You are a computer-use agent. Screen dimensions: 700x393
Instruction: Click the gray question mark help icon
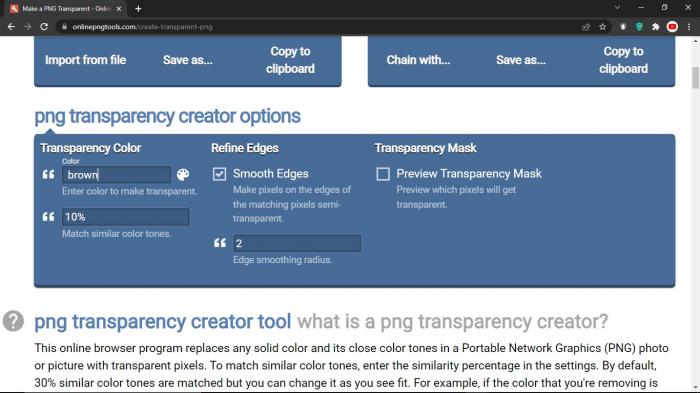pyautogui.click(x=13, y=321)
